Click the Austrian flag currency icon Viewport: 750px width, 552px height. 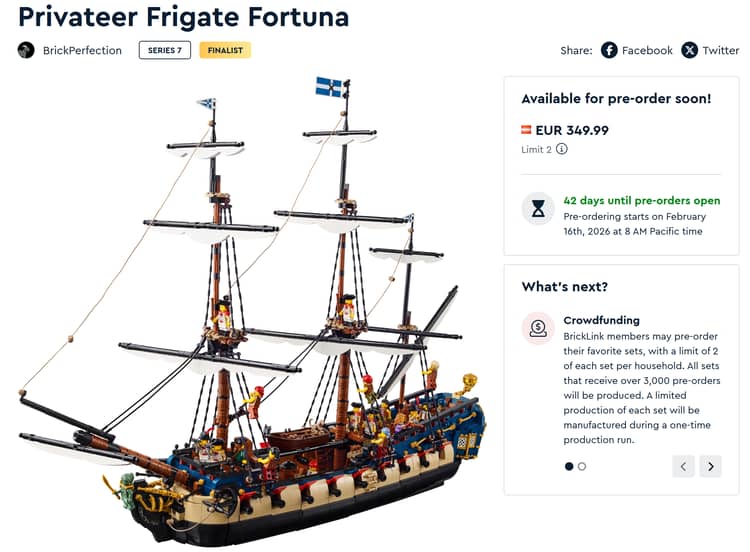pos(526,130)
